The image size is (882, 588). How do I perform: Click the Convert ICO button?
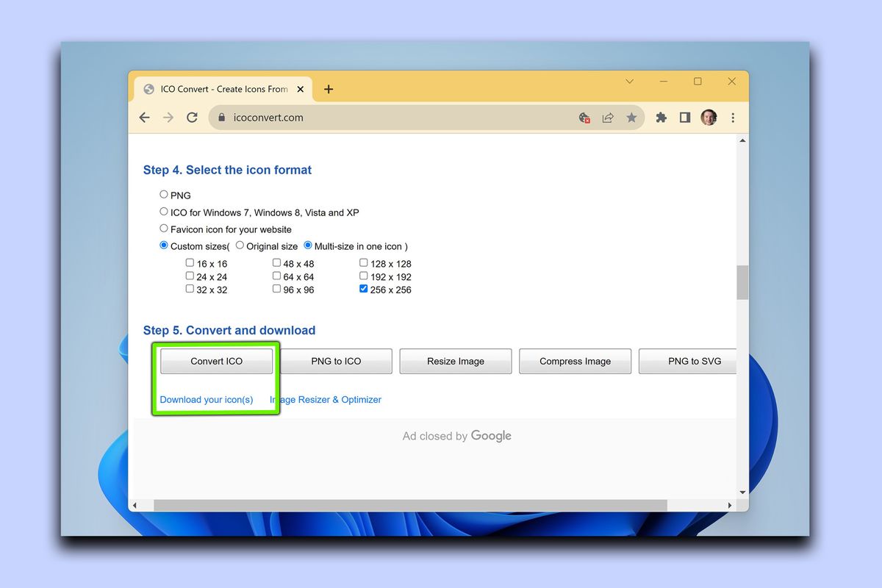pos(215,361)
